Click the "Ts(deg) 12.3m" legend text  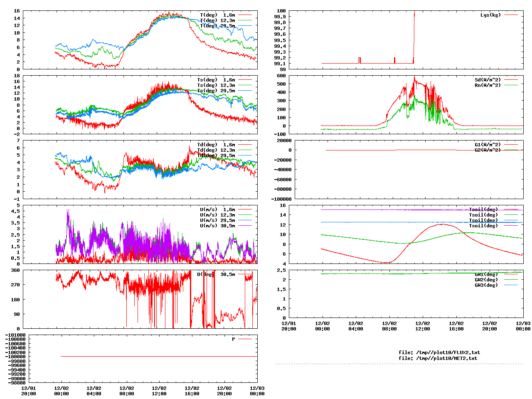pyautogui.click(x=216, y=85)
